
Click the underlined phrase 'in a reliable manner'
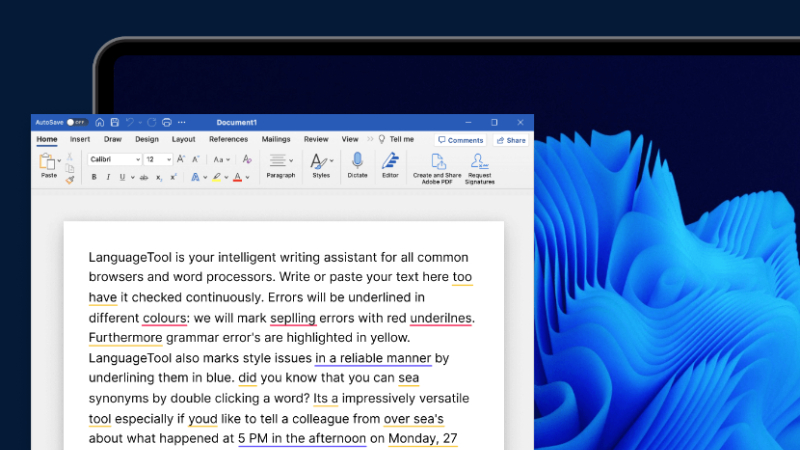coord(373,358)
